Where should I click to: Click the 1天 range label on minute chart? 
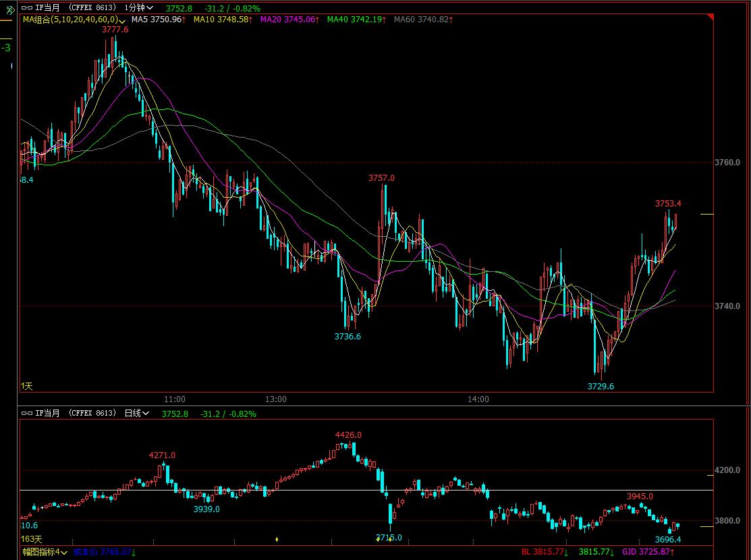tap(27, 385)
